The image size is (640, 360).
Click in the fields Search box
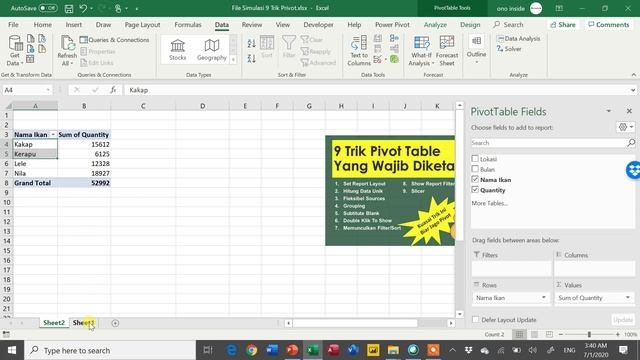point(549,142)
